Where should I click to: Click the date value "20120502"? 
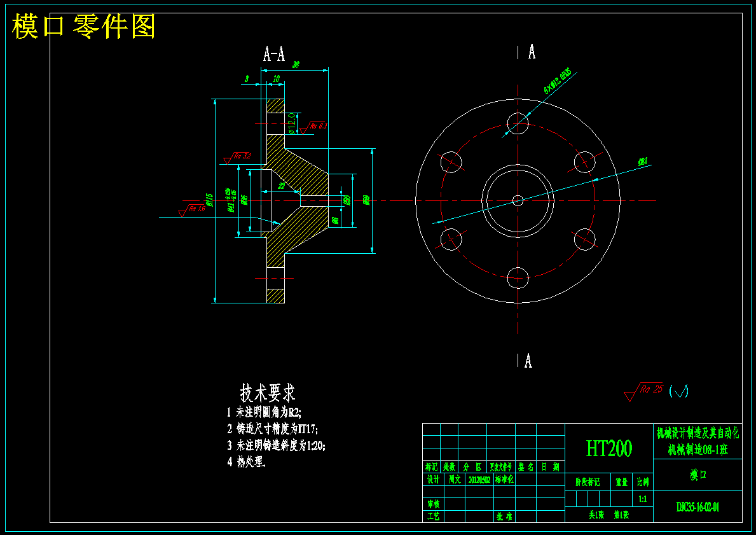pyautogui.click(x=479, y=480)
